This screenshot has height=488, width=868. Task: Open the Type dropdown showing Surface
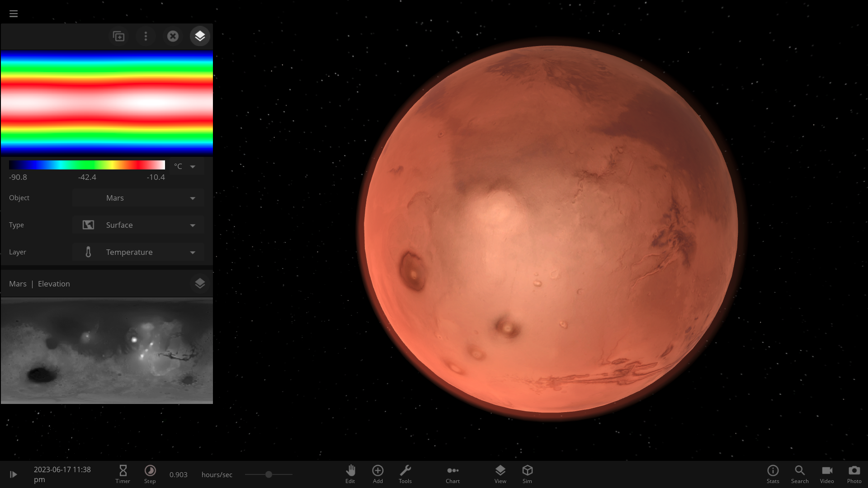pos(138,225)
